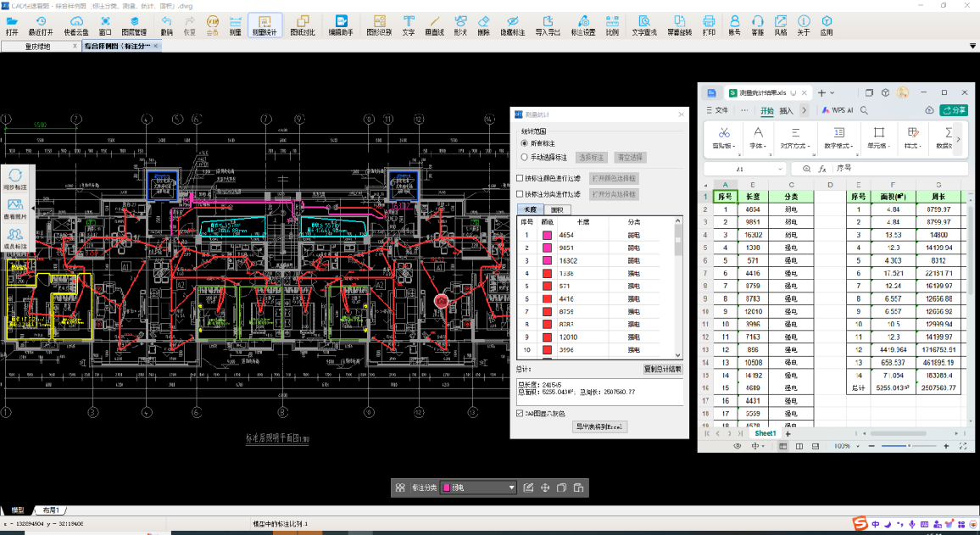
Task: Click the pink color swatch in row 1
Action: click(547, 236)
